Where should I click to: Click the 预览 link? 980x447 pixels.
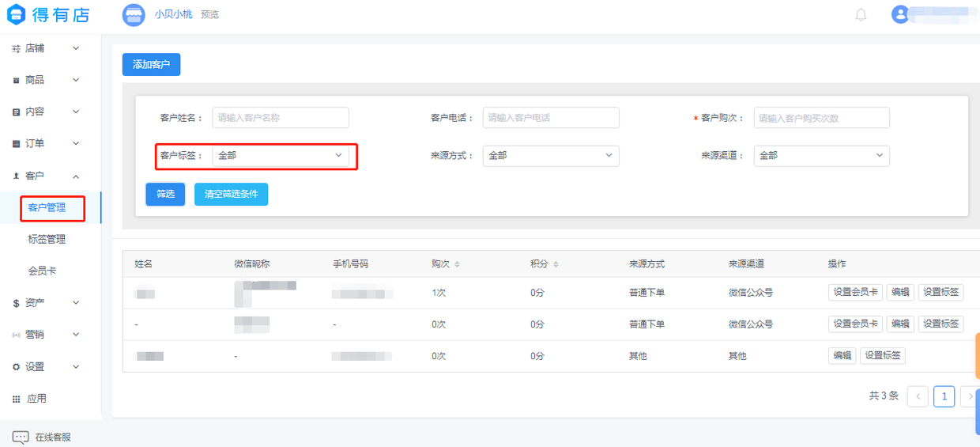pyautogui.click(x=209, y=15)
